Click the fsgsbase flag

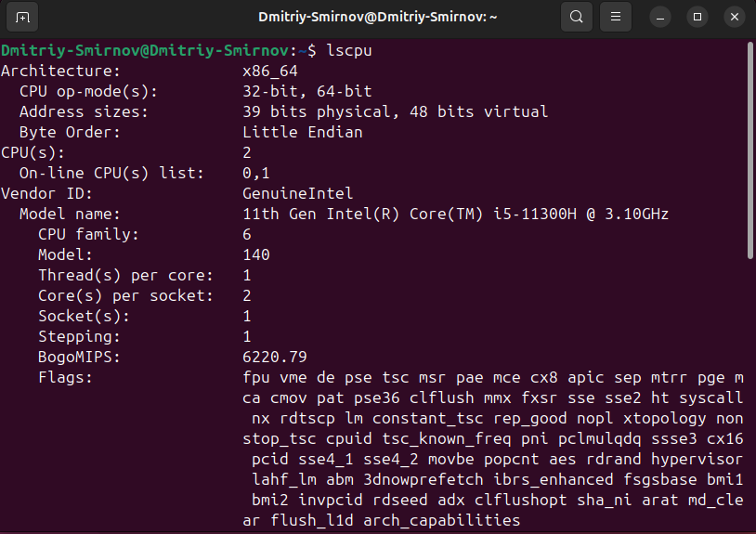click(x=660, y=479)
